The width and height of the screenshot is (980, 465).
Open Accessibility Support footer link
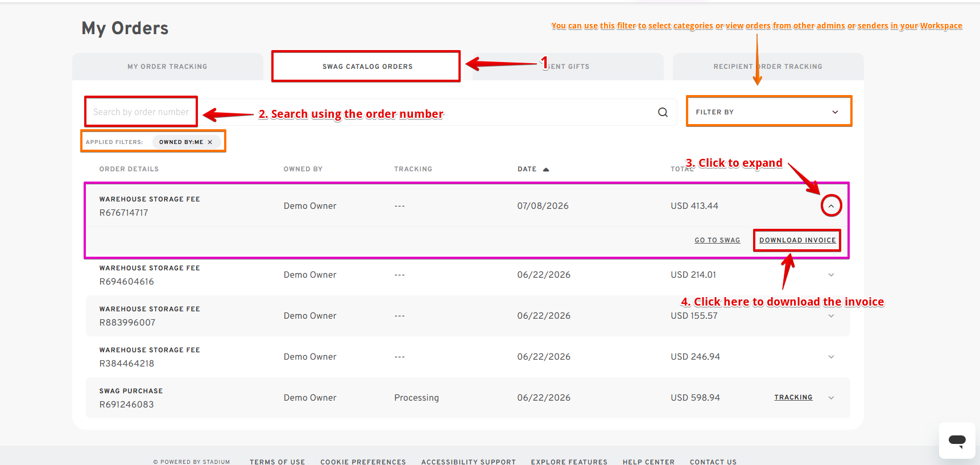click(469, 462)
